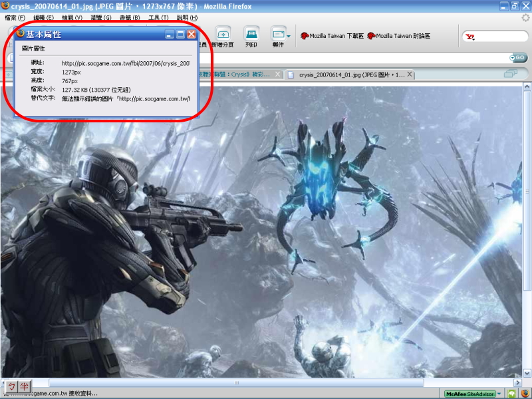The width and height of the screenshot is (532, 399).
Task: Open the 工具 (Tools) menu
Action: point(158,17)
